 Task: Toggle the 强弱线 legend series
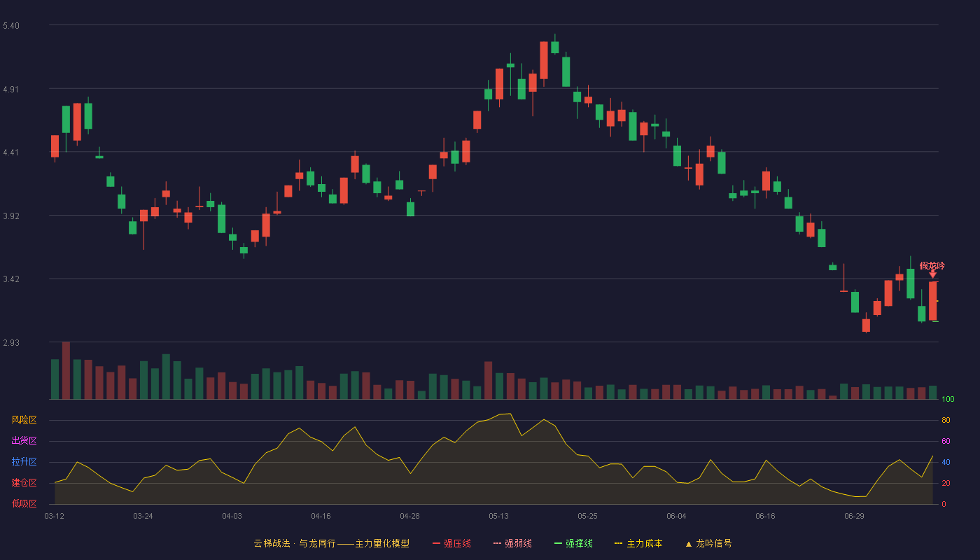click(x=512, y=543)
